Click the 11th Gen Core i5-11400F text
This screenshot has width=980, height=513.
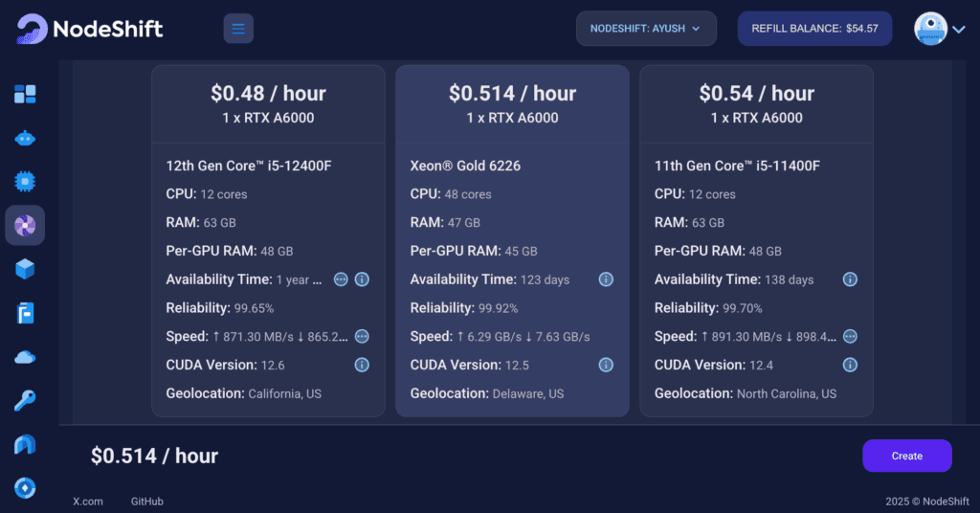pos(737,167)
